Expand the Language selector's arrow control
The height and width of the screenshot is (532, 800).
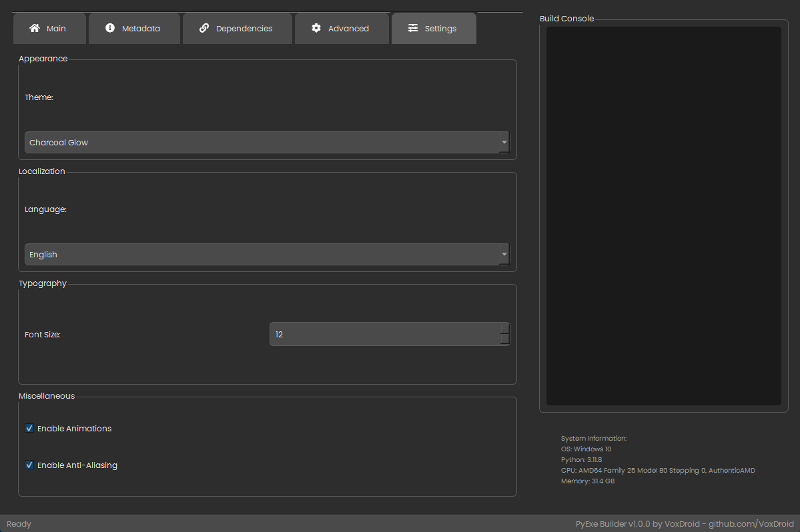click(504, 254)
